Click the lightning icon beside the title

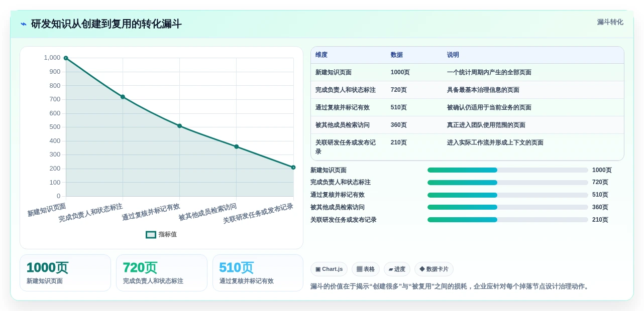(24, 24)
